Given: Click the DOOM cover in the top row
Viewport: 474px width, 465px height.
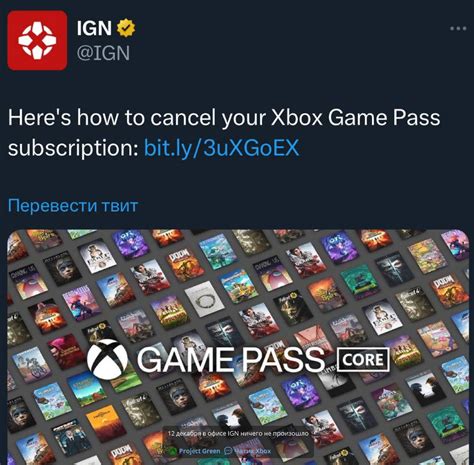Looking at the screenshot, I should (185, 265).
